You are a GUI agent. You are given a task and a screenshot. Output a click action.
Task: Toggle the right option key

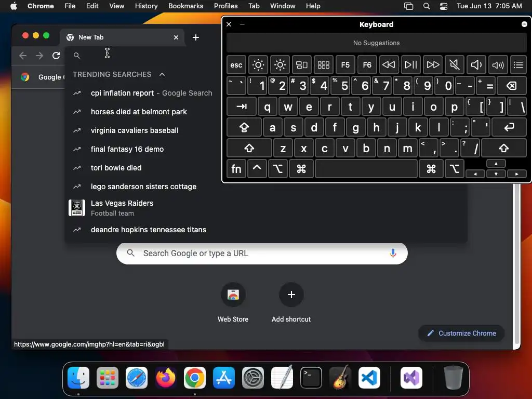pyautogui.click(x=454, y=169)
